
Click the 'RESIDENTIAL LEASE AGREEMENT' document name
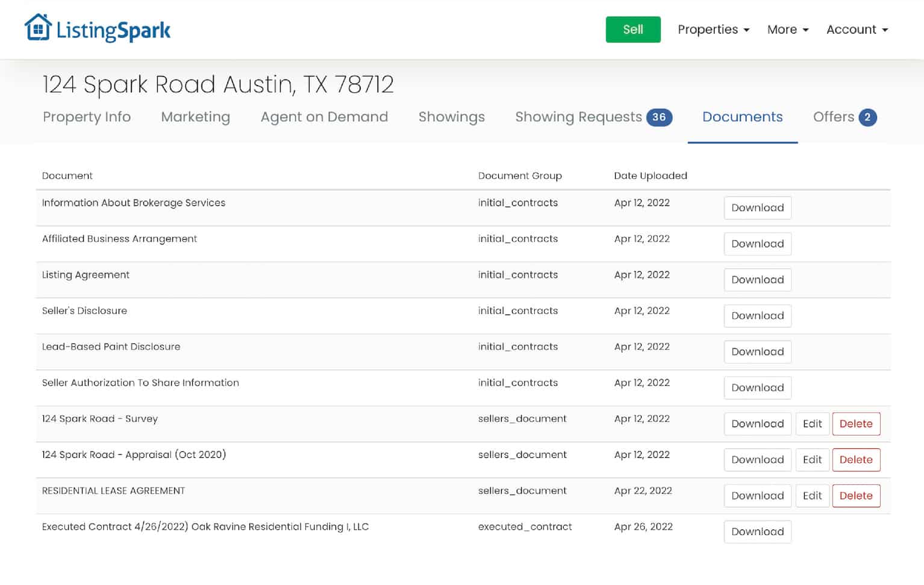tap(113, 491)
